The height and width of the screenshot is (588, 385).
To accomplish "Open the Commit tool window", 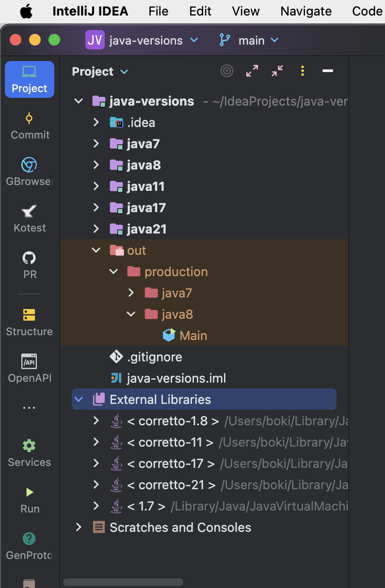I will [x=30, y=126].
